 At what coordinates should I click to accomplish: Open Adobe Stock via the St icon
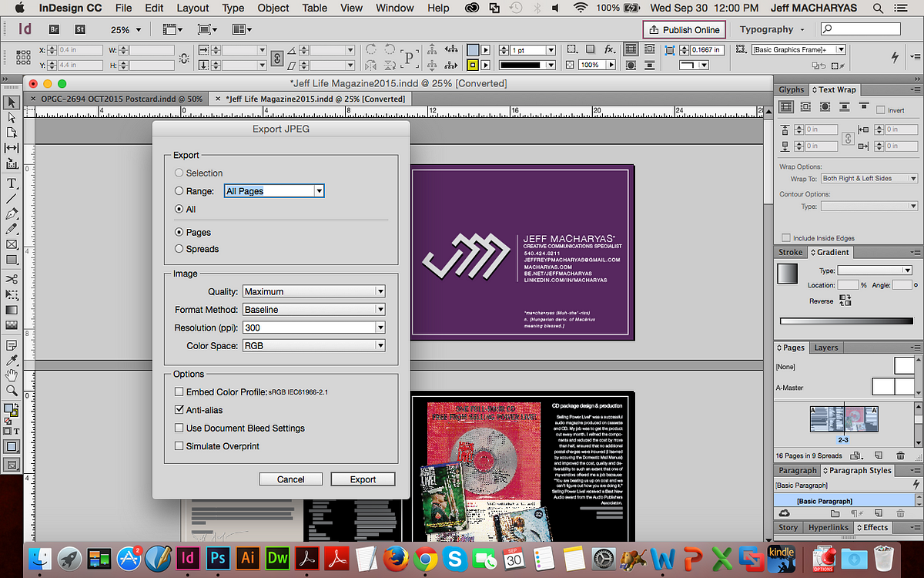79,29
